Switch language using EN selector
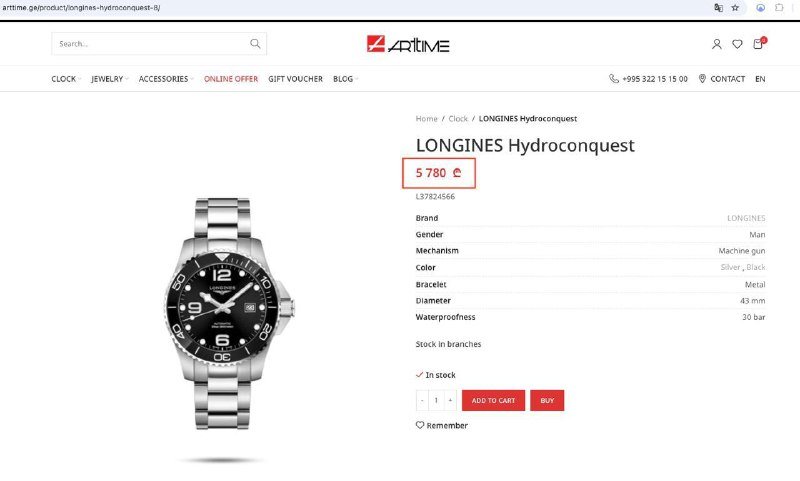The height and width of the screenshot is (481, 800). coord(760,79)
